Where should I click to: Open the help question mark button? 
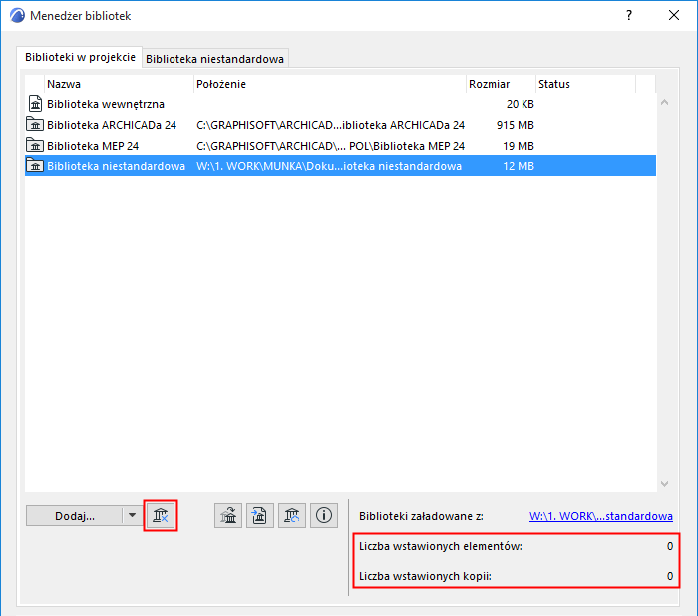629,16
